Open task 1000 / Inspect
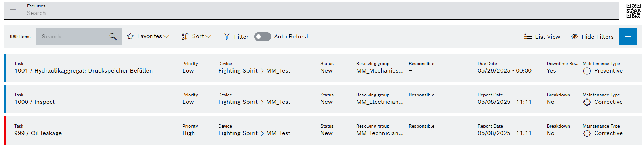Viewport: 644px width, 145px height. [x=35, y=102]
